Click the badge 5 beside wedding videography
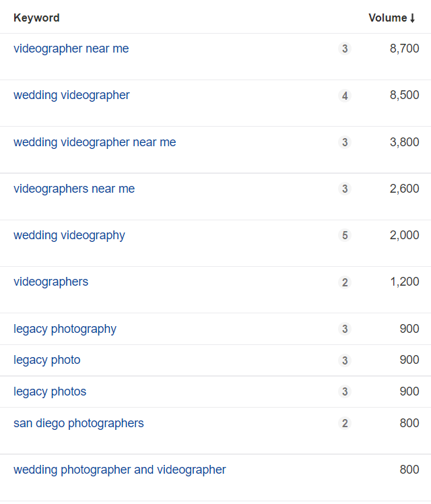The height and width of the screenshot is (504, 431). (x=345, y=235)
